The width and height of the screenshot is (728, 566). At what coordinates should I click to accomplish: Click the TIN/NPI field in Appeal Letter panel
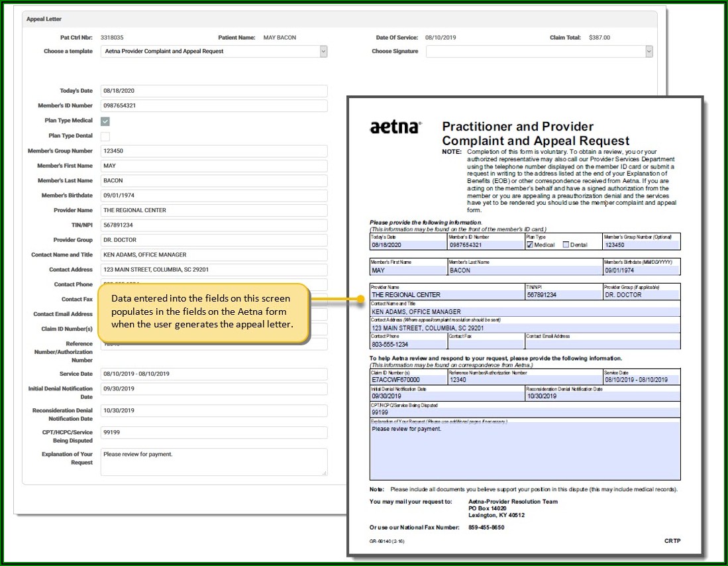click(214, 225)
